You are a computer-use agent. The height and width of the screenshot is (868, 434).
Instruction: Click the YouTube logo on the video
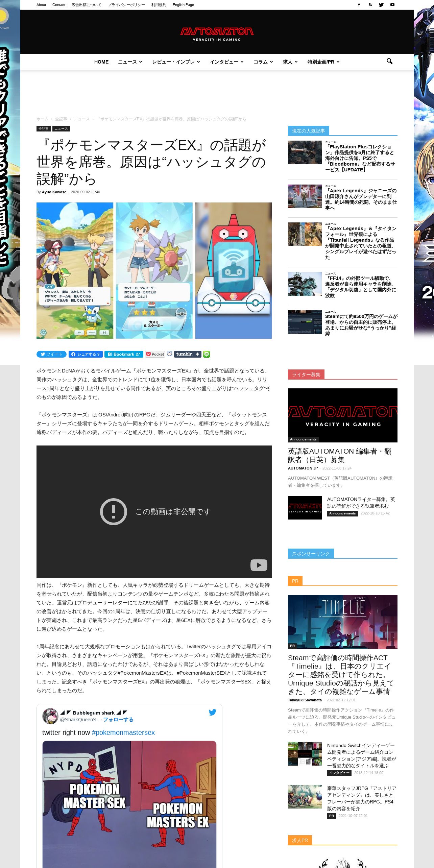point(259,565)
